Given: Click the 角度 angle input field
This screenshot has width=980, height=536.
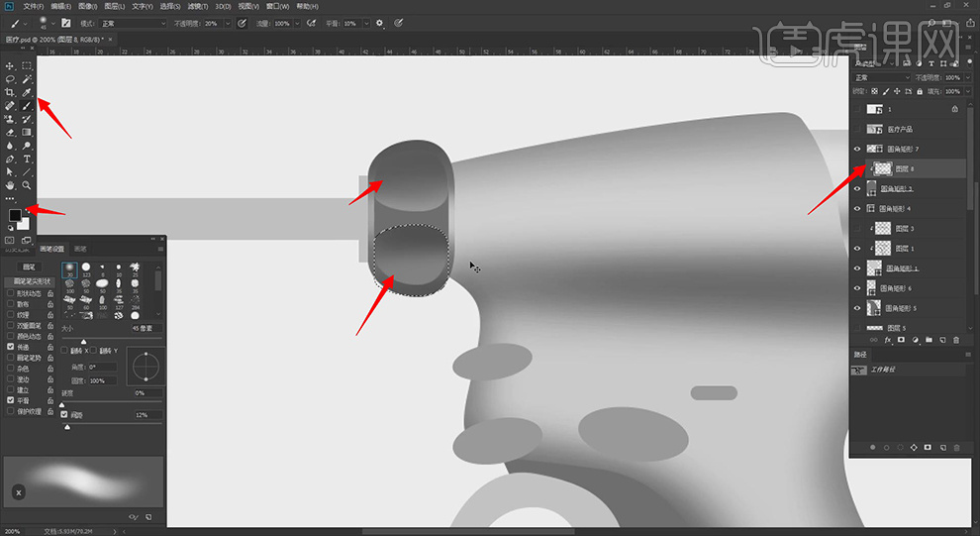Looking at the screenshot, I should (102, 368).
